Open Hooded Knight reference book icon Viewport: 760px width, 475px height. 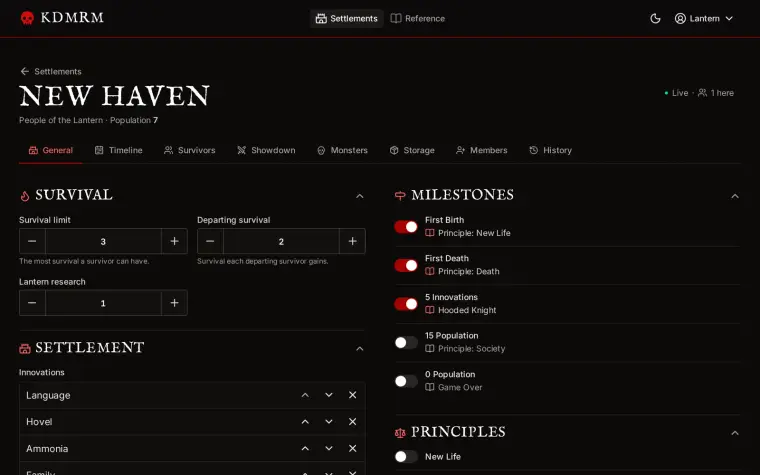(429, 310)
